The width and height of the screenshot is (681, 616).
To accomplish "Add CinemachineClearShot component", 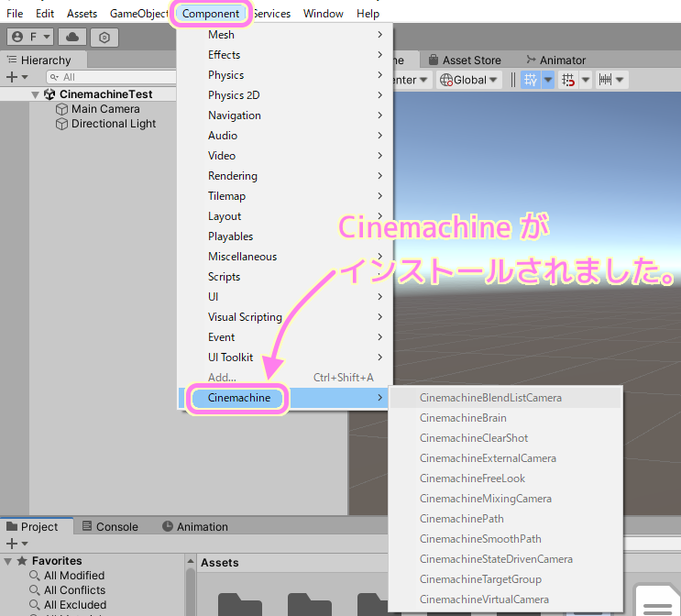I will pyautogui.click(x=506, y=438).
